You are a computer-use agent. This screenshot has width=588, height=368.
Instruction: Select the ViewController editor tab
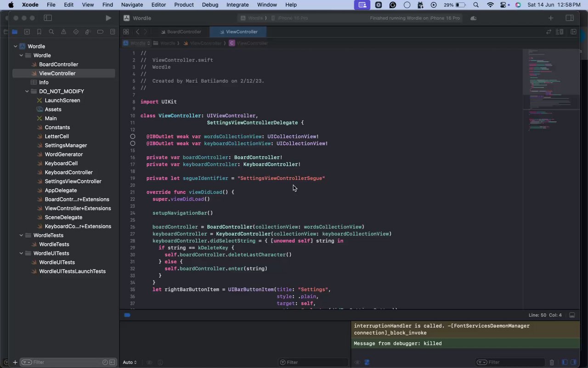tap(238, 32)
